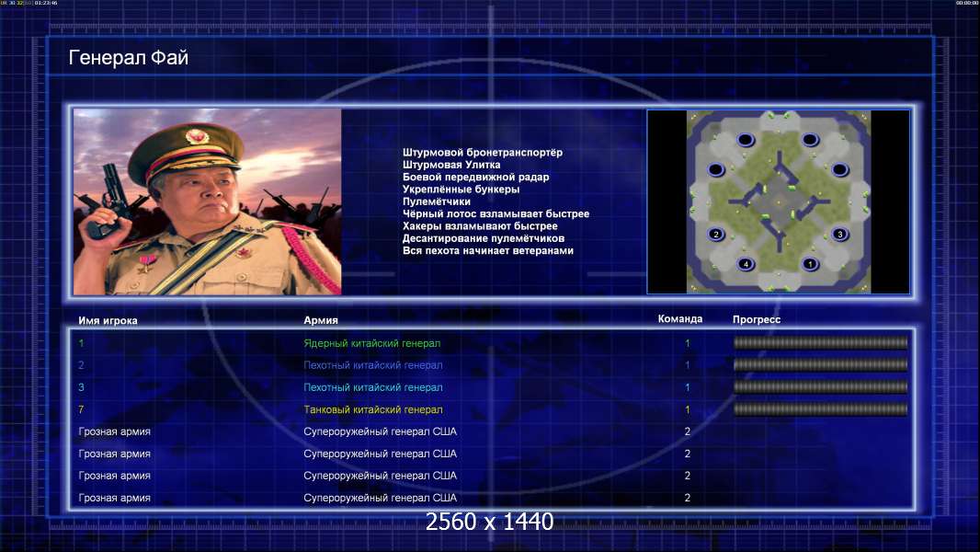This screenshot has height=552, width=980.
Task: Select 'Пулемётчики' ability line
Action: [437, 201]
